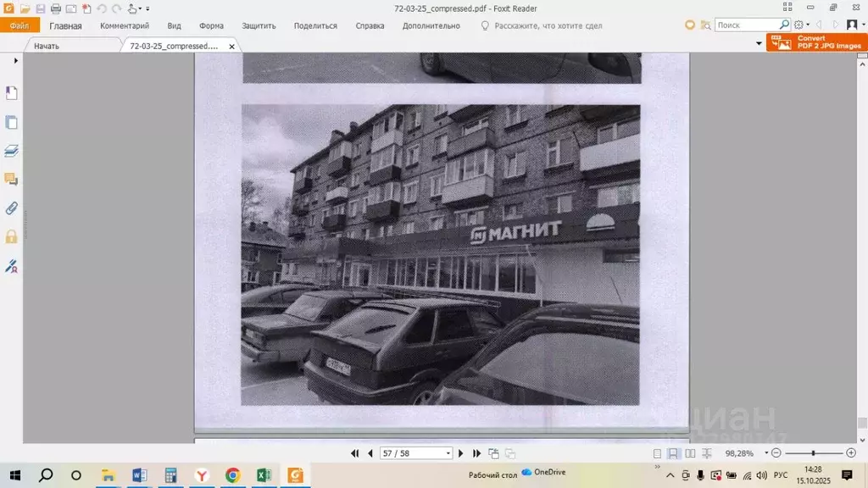Switch to the Комментарий ribbon tab
This screenshot has width=868, height=488.
[x=125, y=25]
